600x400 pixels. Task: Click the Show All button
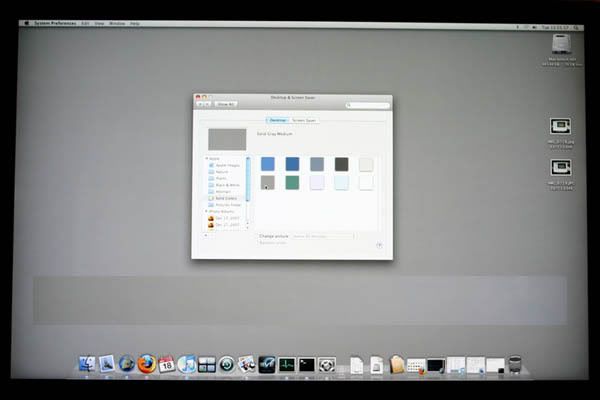click(x=225, y=104)
